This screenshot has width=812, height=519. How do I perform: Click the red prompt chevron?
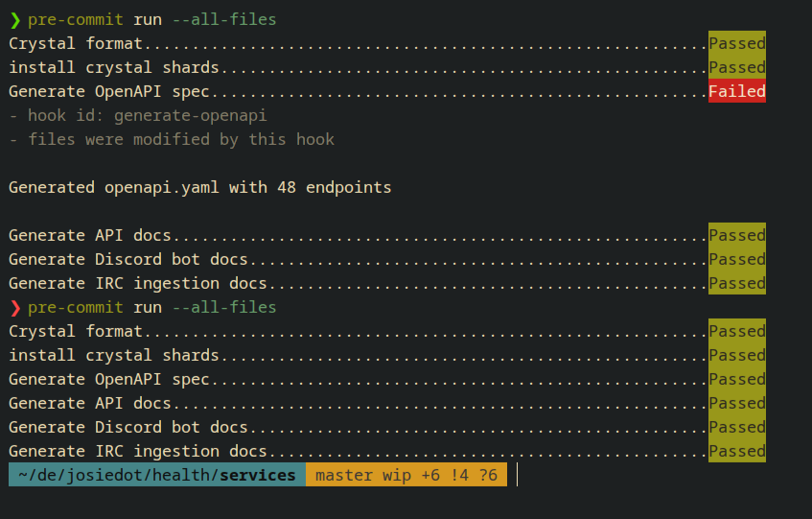point(14,307)
